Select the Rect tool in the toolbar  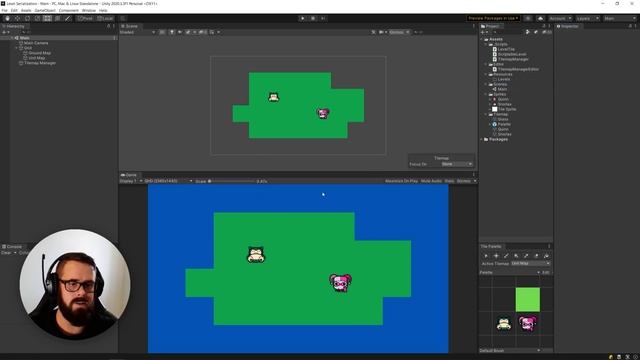click(47, 18)
